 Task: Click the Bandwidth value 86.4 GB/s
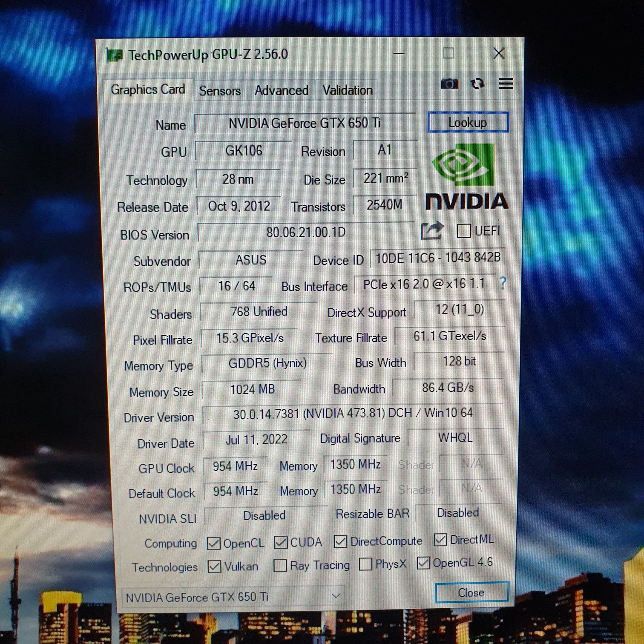coord(448,388)
